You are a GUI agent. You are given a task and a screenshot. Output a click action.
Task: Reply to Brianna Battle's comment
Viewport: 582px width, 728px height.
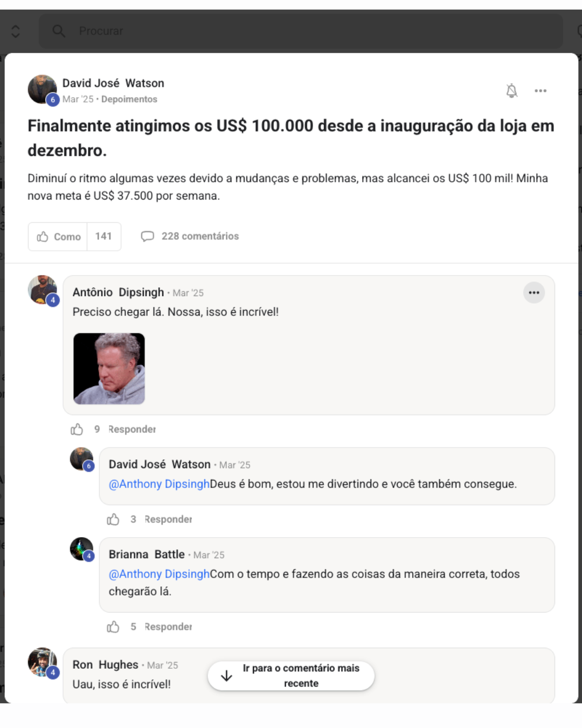pos(168,627)
